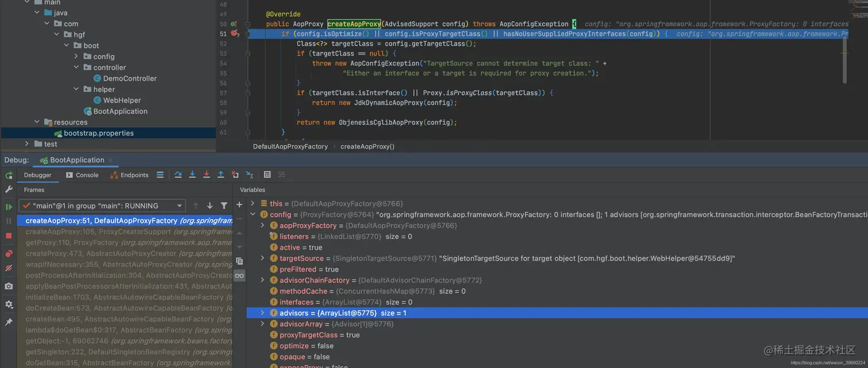This screenshot has height=368, width=868.
Task: Filter frames with funnel icon
Action: coord(224,206)
